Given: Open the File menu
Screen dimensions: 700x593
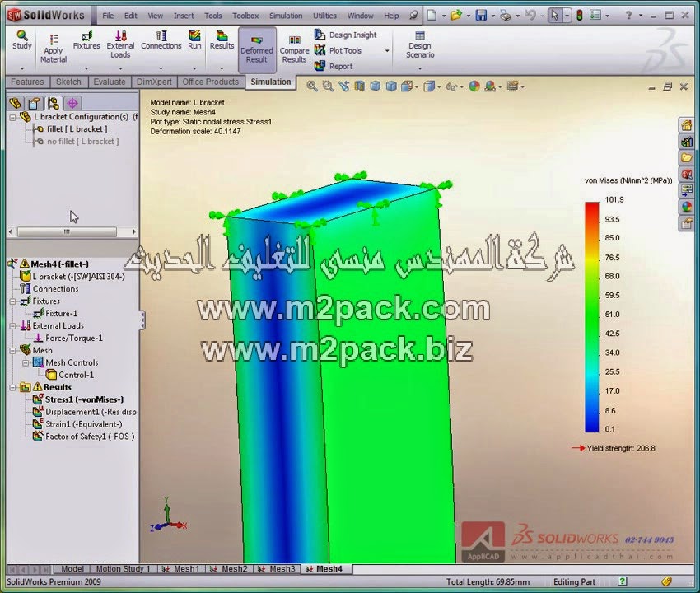Looking at the screenshot, I should pyautogui.click(x=108, y=16).
